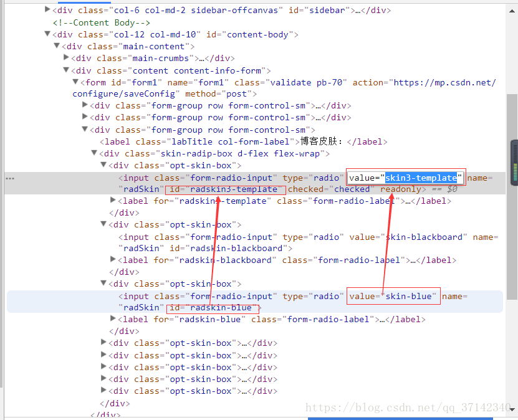Collapse the main-content div node
This screenshot has height=420, width=518.
pyautogui.click(x=57, y=45)
